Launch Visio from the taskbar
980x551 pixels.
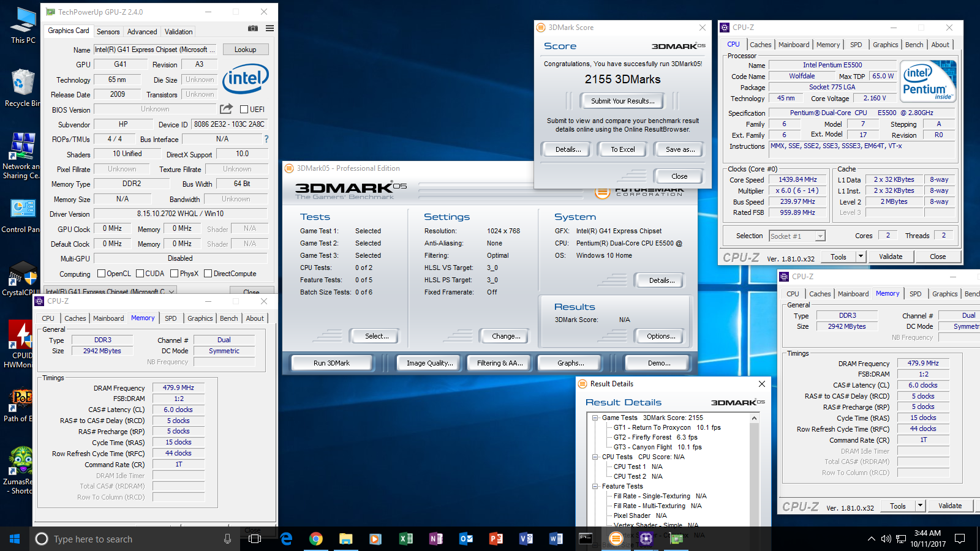point(526,539)
